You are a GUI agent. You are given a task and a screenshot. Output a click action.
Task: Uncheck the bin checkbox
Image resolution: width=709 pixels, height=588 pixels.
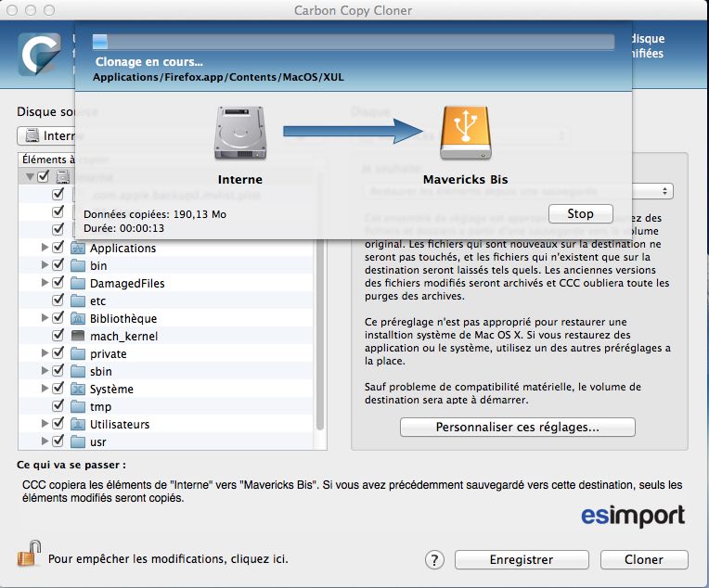point(58,265)
